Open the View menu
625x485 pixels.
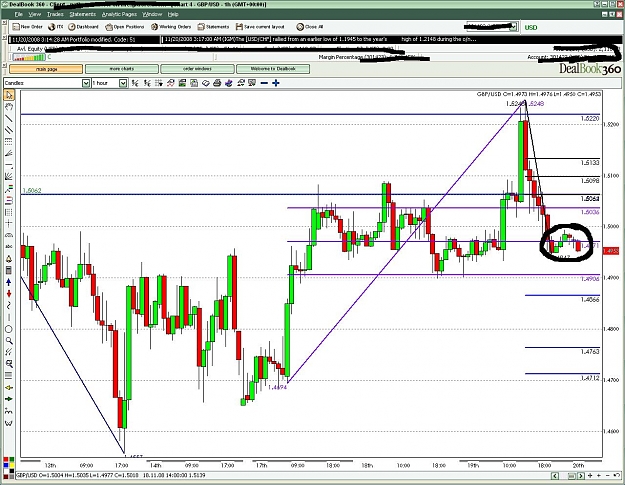point(35,14)
